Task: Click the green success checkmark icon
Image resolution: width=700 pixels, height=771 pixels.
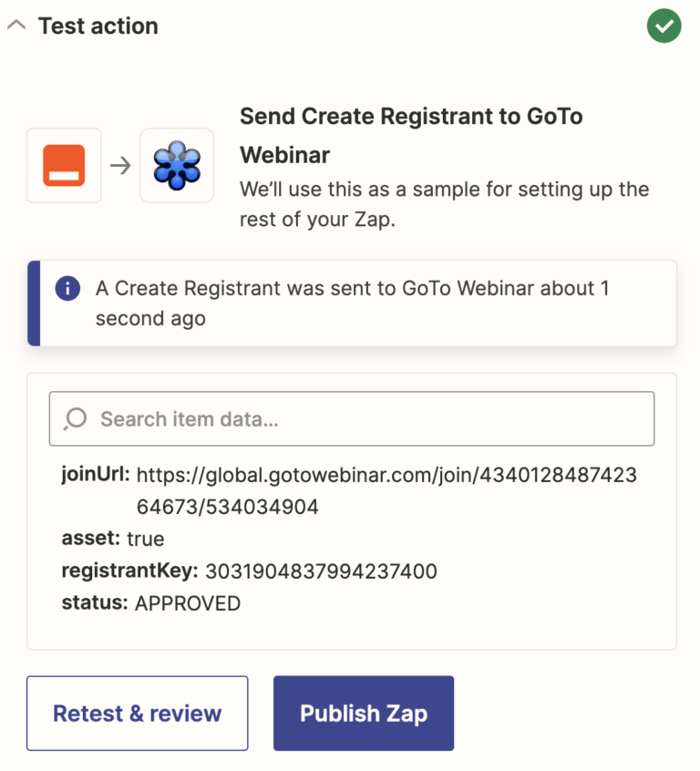Action: point(664,26)
